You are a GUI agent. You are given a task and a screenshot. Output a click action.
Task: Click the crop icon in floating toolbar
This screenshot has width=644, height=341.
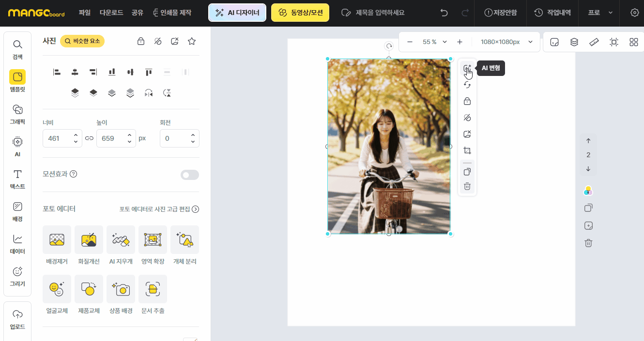point(467,150)
